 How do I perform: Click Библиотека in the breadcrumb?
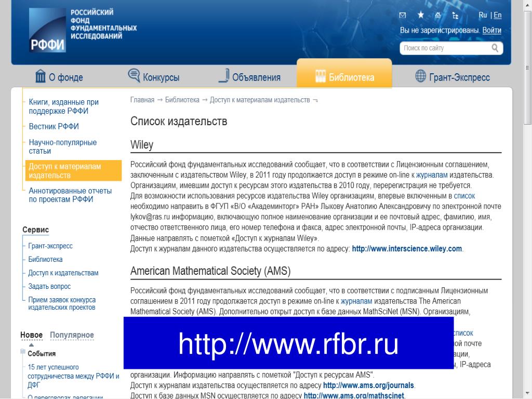(x=182, y=100)
